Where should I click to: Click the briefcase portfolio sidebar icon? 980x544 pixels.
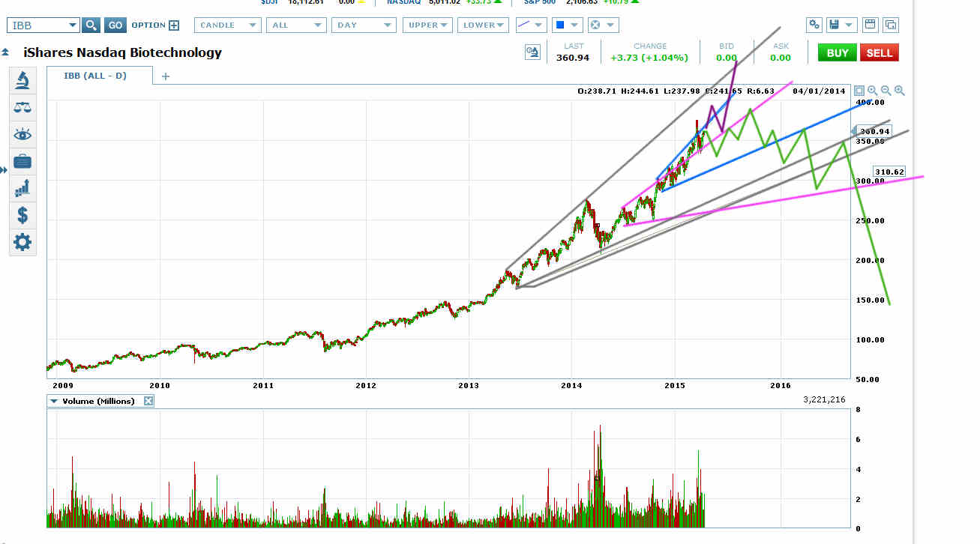click(22, 161)
